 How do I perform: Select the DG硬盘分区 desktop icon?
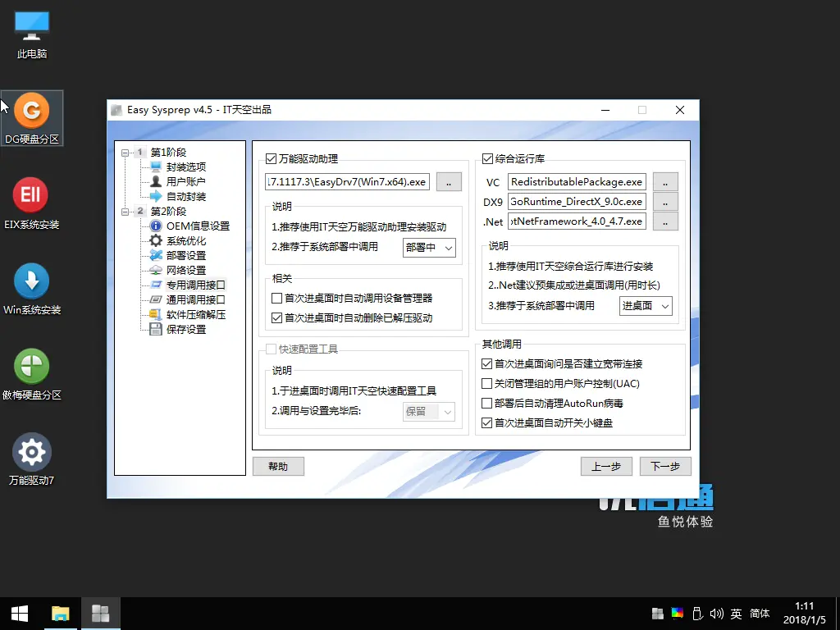pos(32,118)
